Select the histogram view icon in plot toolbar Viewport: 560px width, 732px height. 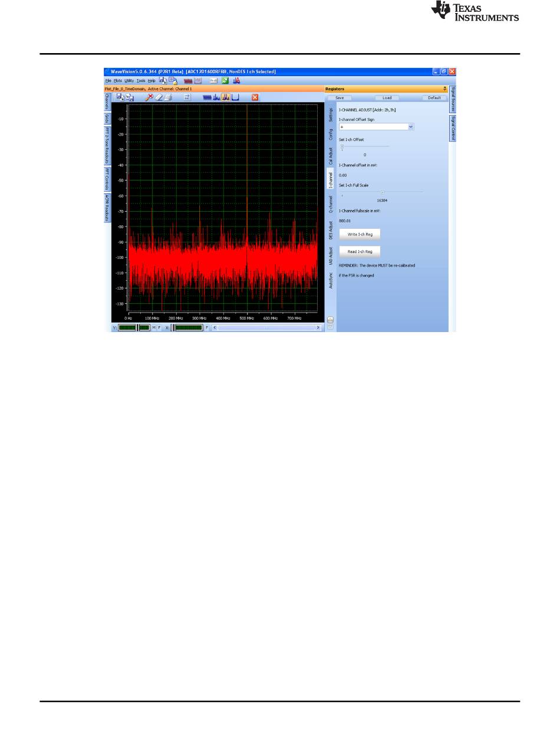[x=216, y=97]
